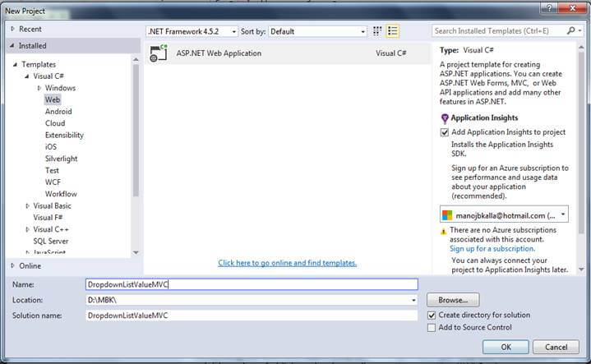
Task: Open the search options dropdown arrow
Action: (579, 30)
